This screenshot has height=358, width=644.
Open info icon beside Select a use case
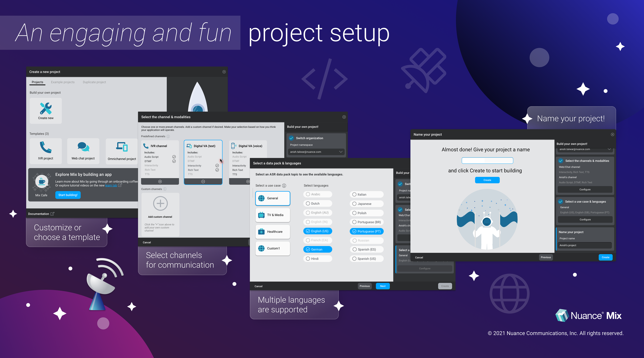(284, 185)
